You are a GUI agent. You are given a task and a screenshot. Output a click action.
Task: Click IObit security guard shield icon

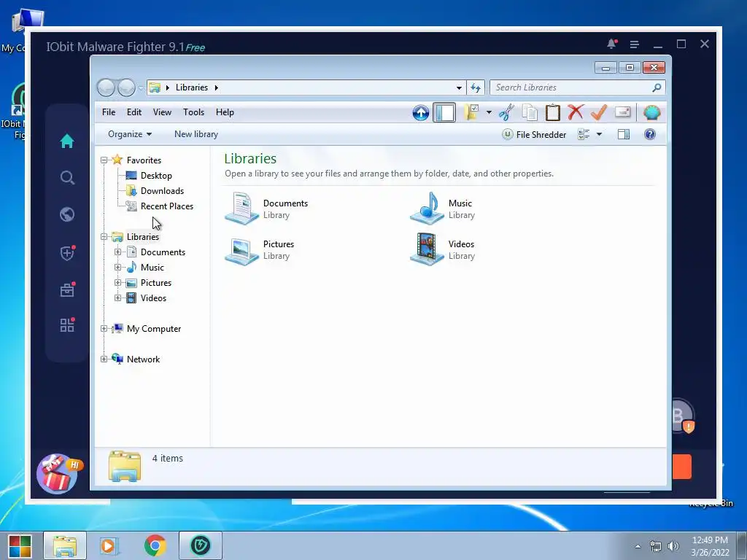pos(67,253)
